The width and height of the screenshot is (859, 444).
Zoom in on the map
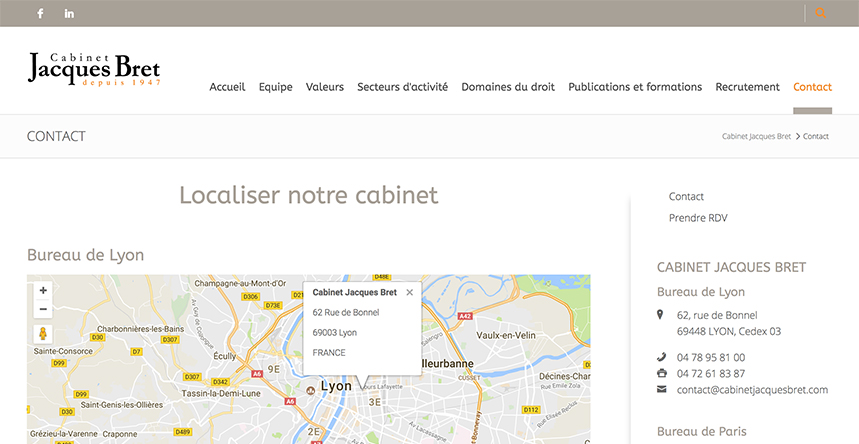point(43,290)
